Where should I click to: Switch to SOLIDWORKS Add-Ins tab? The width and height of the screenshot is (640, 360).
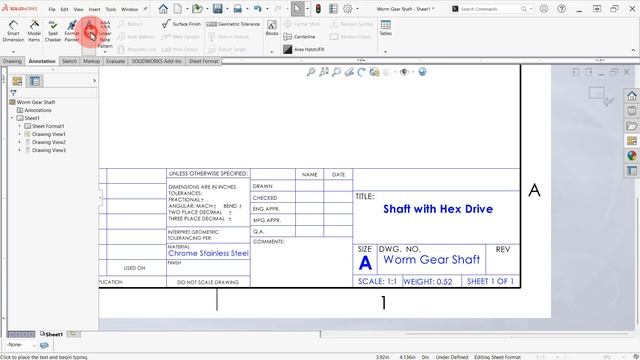(156, 61)
